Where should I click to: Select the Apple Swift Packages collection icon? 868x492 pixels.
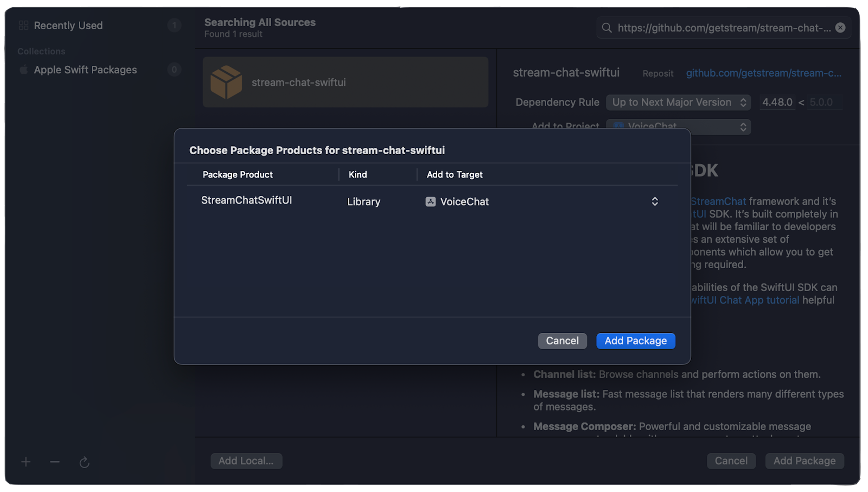(x=24, y=70)
